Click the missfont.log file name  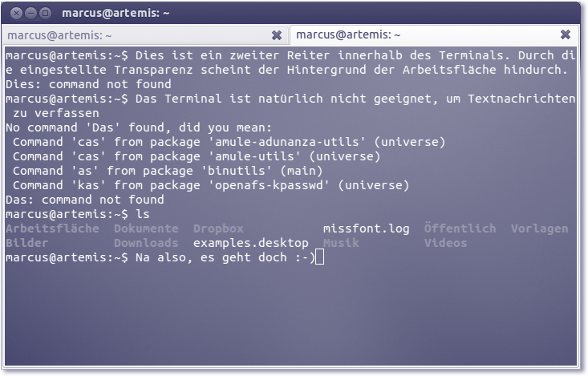pos(366,228)
